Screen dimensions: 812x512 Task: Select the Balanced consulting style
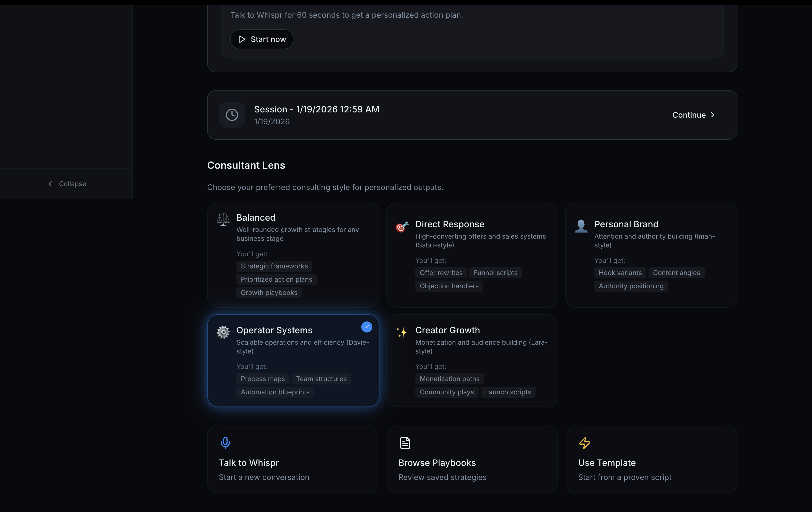[x=293, y=255]
